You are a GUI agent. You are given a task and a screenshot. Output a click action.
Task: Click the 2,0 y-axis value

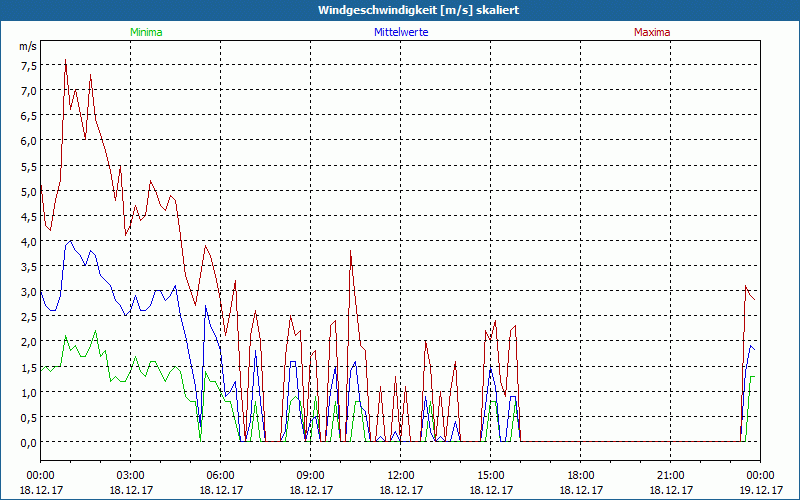pos(29,342)
